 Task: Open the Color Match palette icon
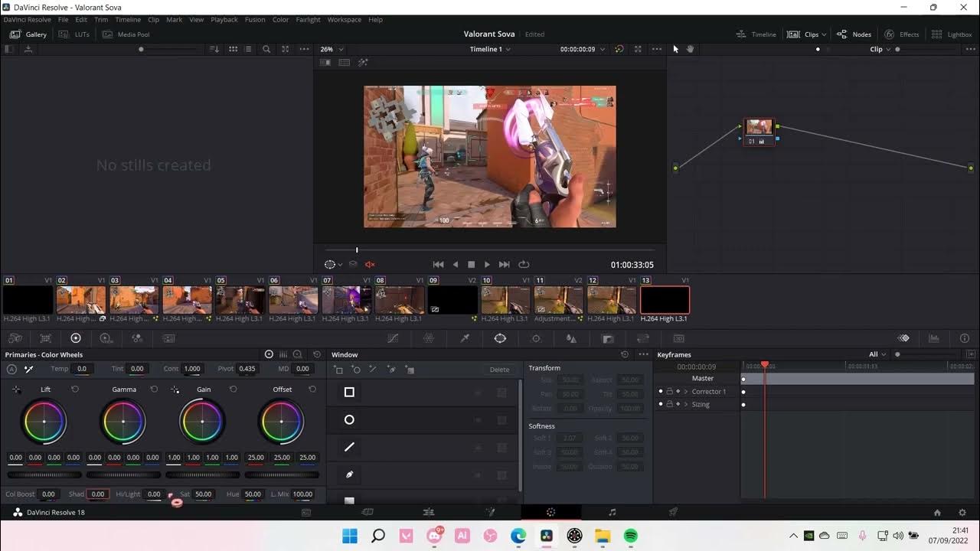pyautogui.click(x=46, y=338)
